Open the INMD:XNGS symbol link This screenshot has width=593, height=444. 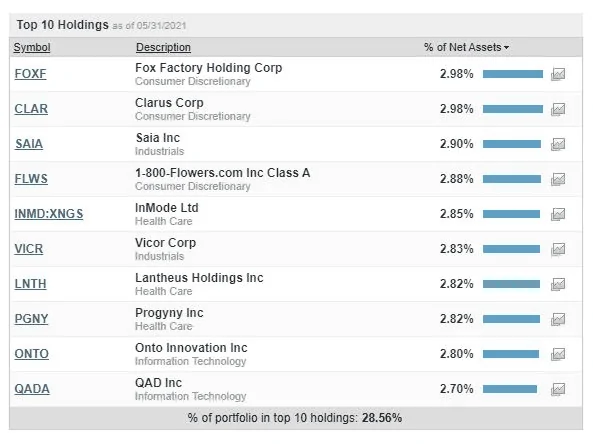pyautogui.click(x=49, y=214)
